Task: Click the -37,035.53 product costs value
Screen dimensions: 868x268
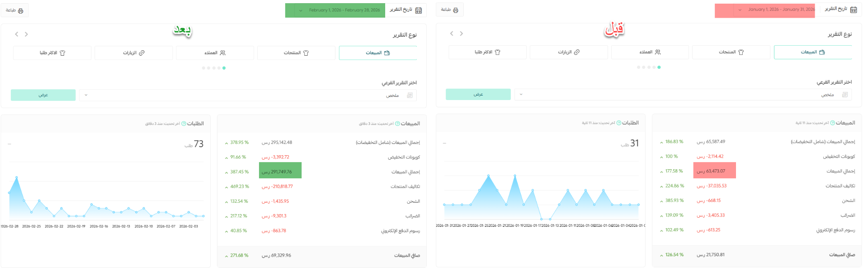Action: coord(712,186)
